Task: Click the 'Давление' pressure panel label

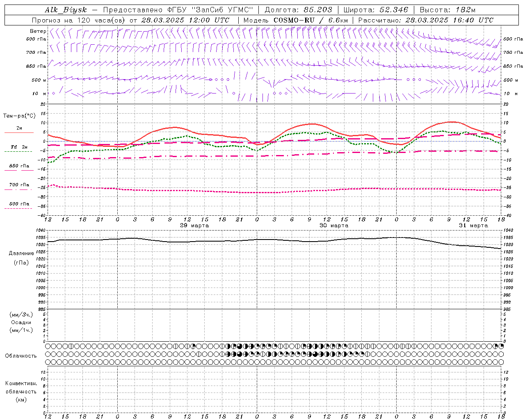Action: (x=21, y=253)
